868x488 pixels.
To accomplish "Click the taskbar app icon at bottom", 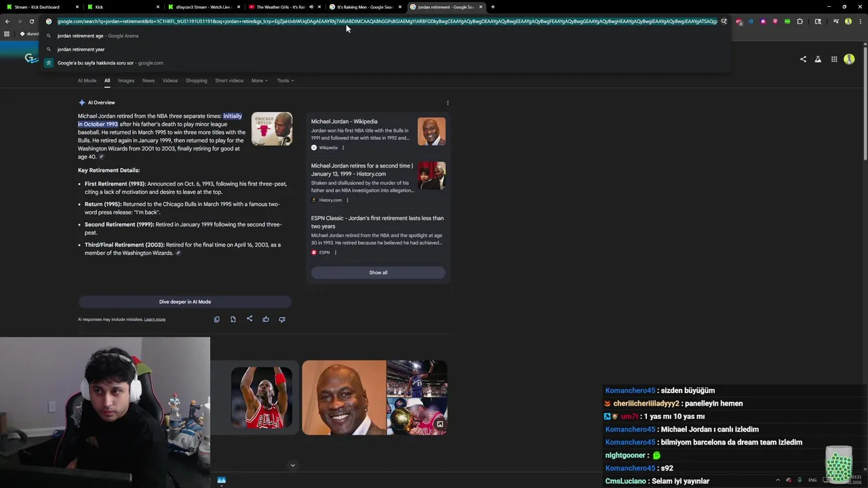I will tap(221, 480).
